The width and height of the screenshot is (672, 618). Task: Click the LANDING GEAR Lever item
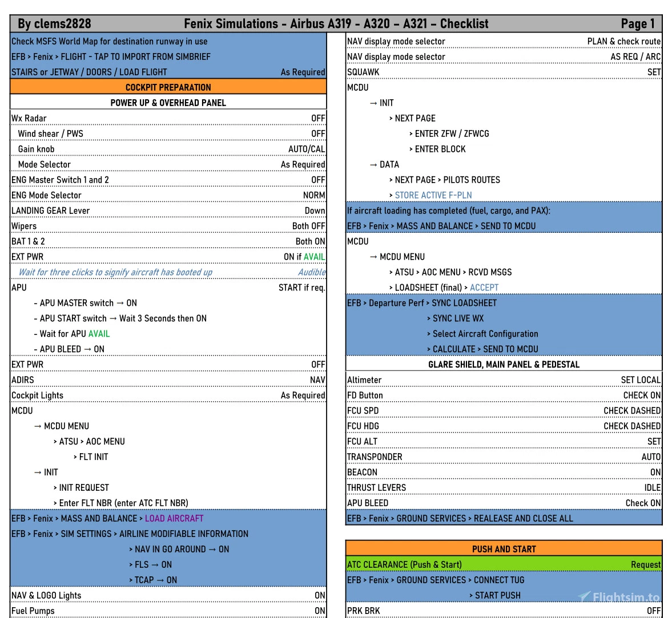coord(51,211)
